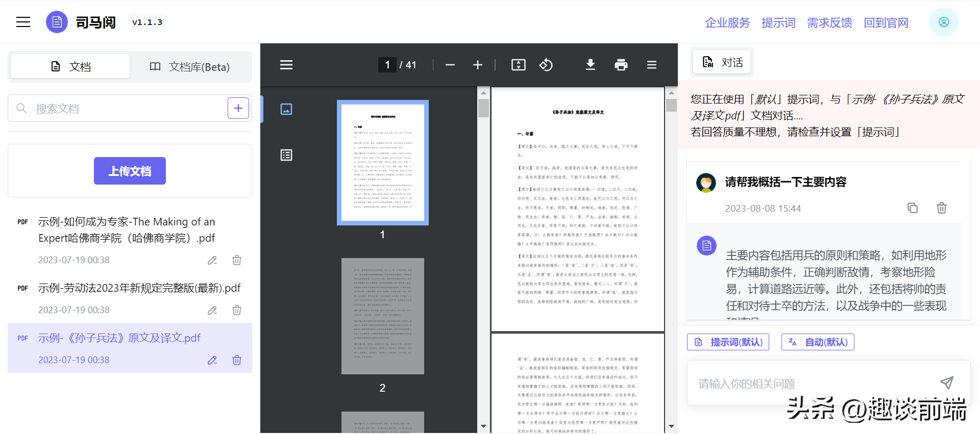Select page 1 thumbnail
Viewport: 980px width, 434px height.
tap(383, 162)
